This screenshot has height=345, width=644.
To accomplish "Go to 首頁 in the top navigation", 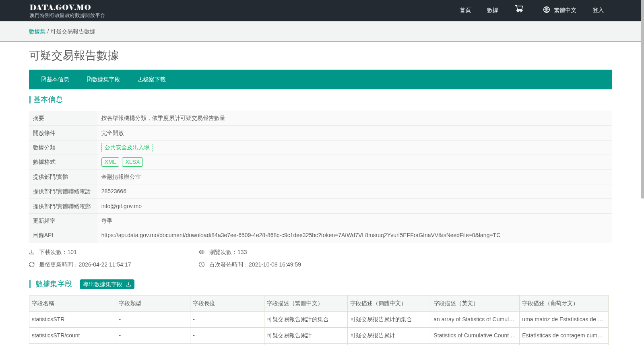I will coord(465,10).
